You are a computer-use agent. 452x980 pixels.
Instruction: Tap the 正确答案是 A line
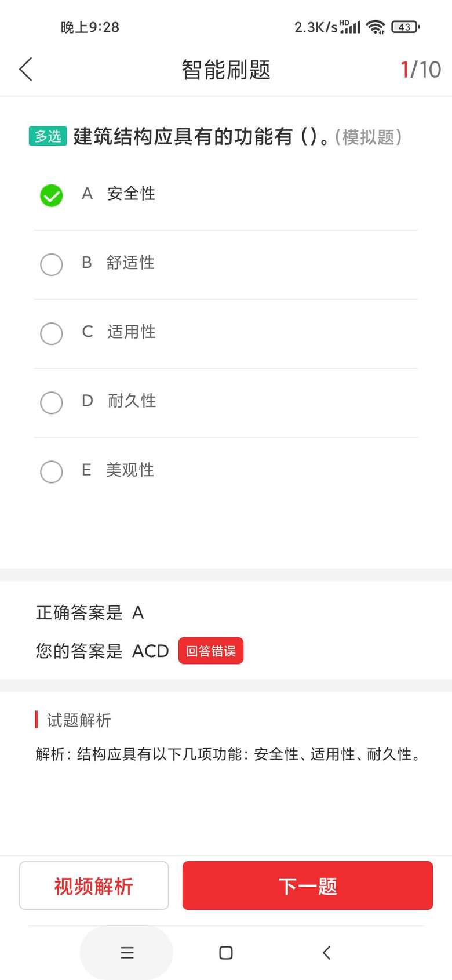[90, 613]
